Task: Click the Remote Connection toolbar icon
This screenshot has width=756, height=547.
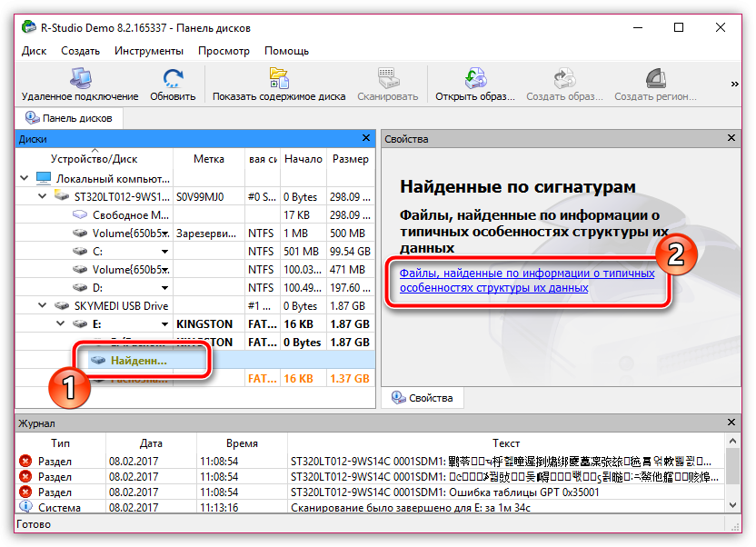Action: pyautogui.click(x=79, y=79)
